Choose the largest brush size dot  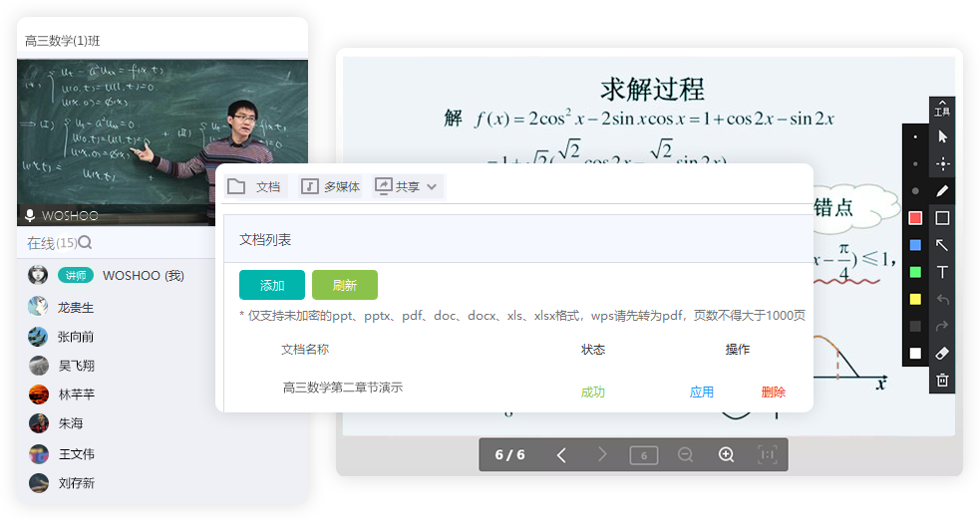[x=915, y=191]
